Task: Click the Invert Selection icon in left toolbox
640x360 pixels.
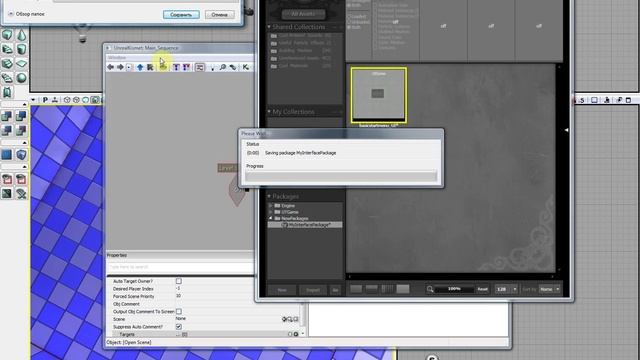Action: click(x=7, y=193)
